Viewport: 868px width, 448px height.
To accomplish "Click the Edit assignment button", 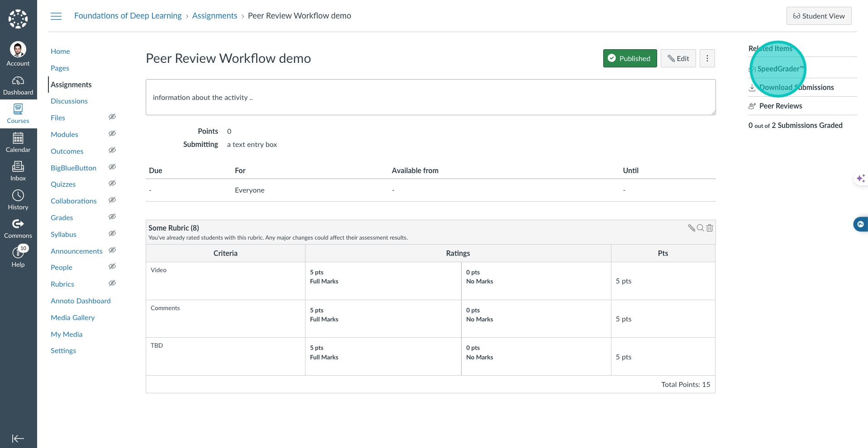I will (x=678, y=58).
